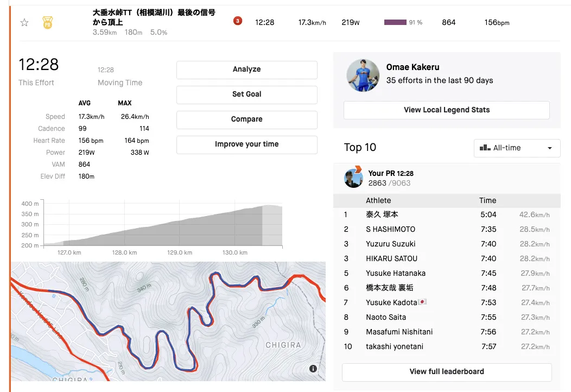
Task: Click Omae Kakeru's profile avatar
Action: pyautogui.click(x=363, y=75)
